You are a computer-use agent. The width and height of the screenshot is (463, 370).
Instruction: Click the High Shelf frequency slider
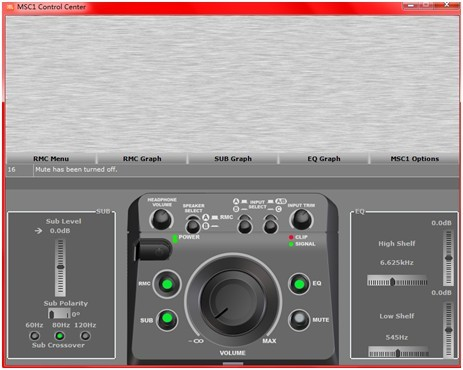(x=397, y=281)
